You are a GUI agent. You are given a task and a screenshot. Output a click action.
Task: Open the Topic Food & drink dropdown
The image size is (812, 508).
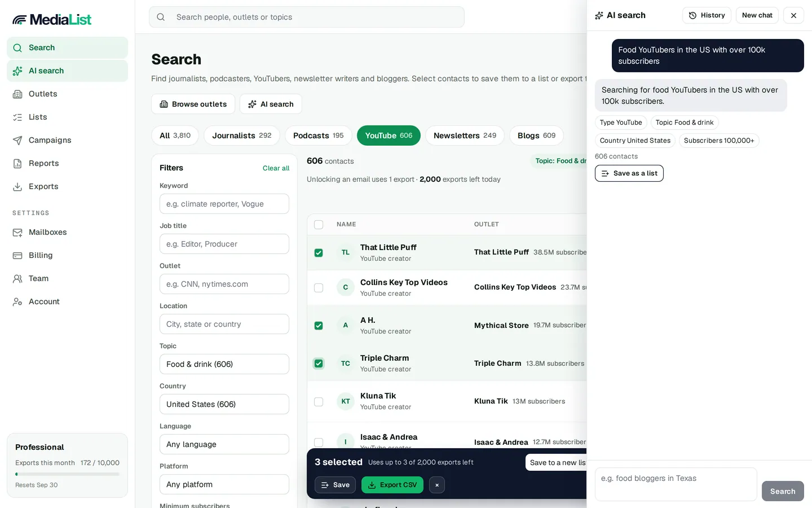coord(224,364)
